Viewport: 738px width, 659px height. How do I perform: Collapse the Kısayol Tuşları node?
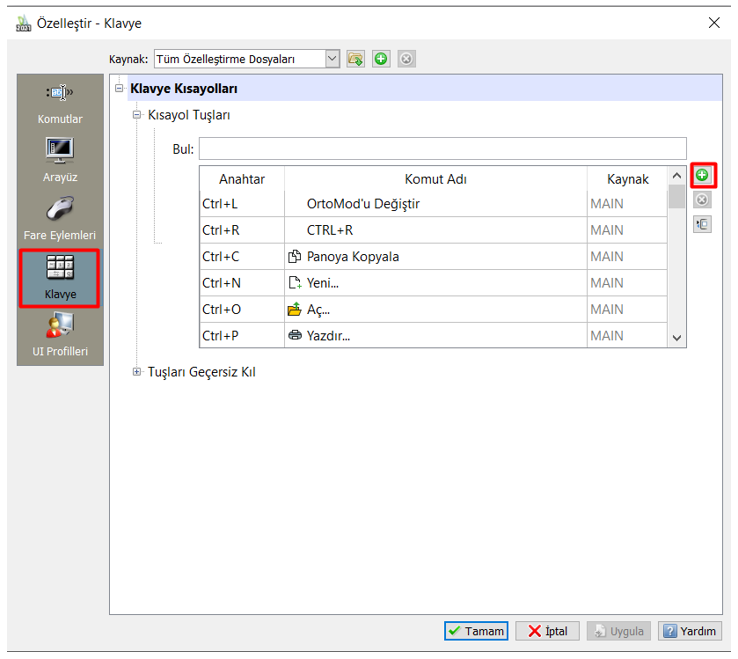(137, 115)
